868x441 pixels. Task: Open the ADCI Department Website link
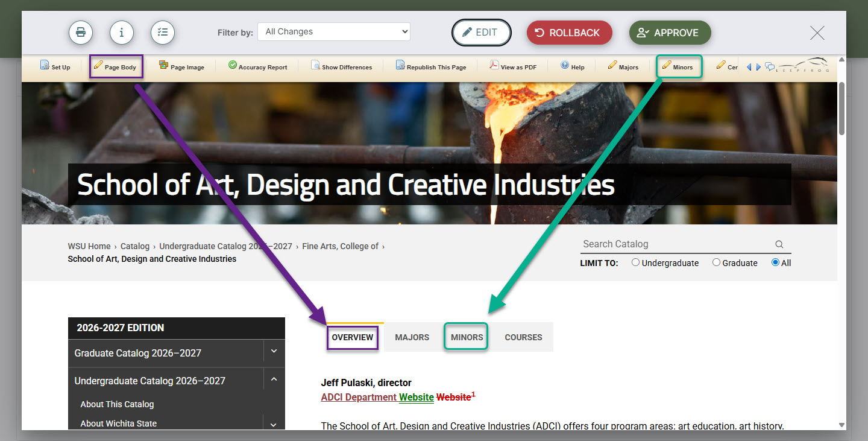pos(377,397)
